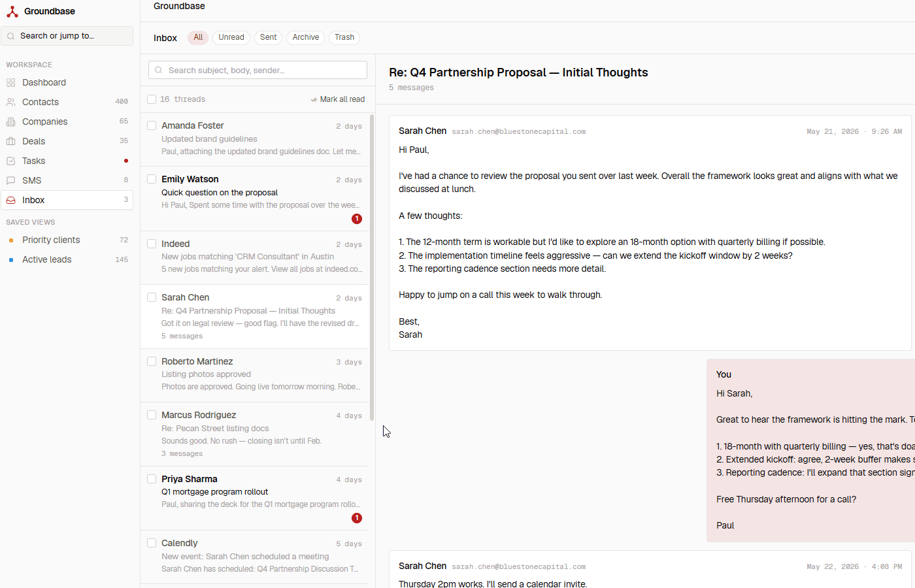Open Quick question on the proposal thread
This screenshot has width=915, height=588.
tap(255, 199)
